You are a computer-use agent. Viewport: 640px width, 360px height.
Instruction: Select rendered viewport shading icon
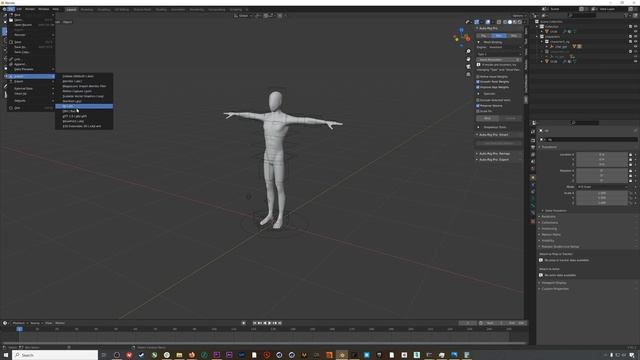click(x=520, y=22)
